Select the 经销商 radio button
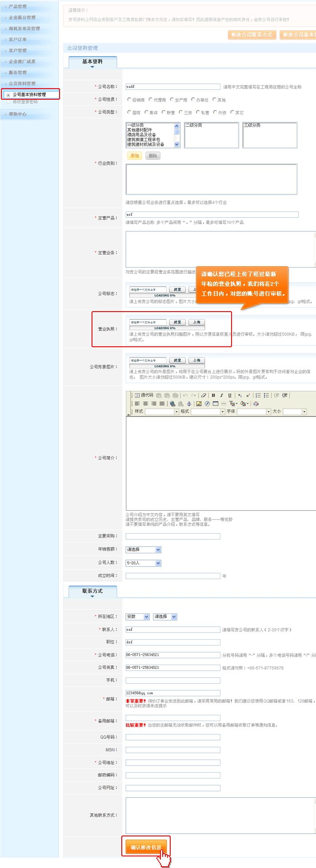316x868 pixels. [x=129, y=100]
